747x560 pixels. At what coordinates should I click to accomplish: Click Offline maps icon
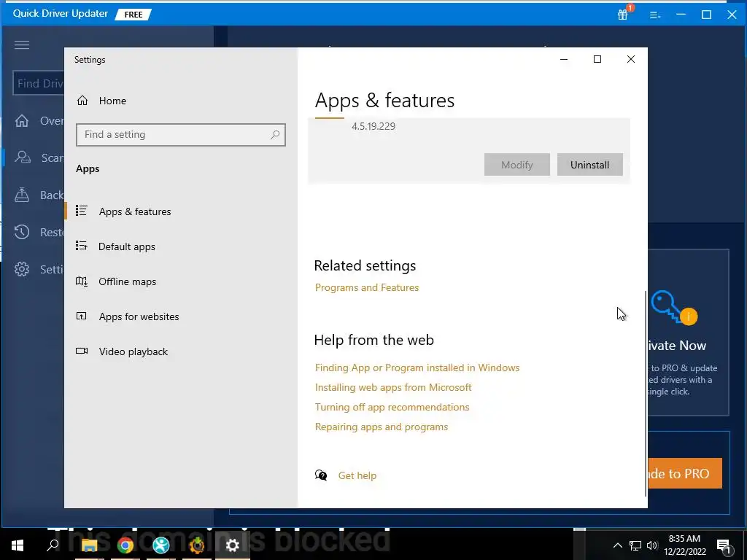[x=82, y=281]
